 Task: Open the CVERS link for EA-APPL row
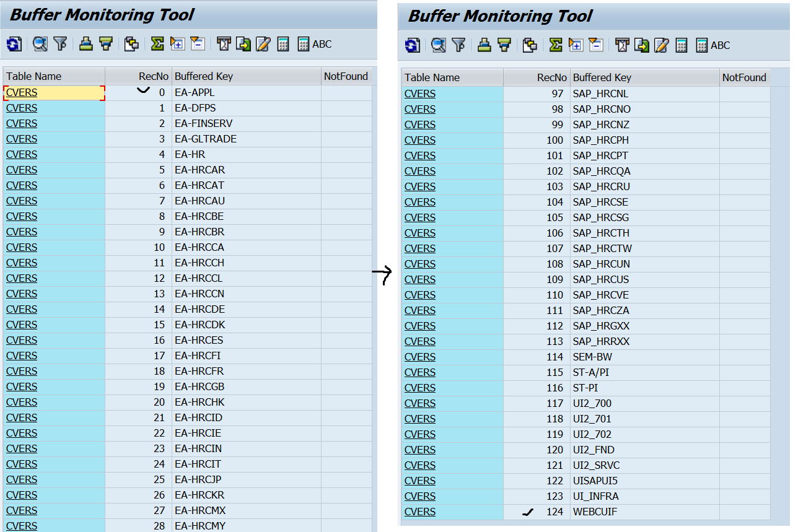[x=21, y=92]
